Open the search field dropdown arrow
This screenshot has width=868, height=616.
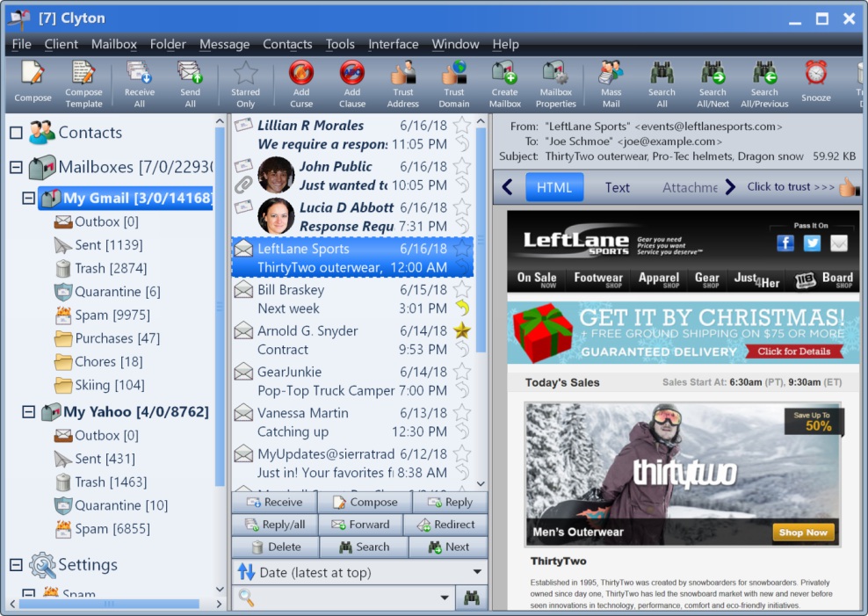coord(444,598)
